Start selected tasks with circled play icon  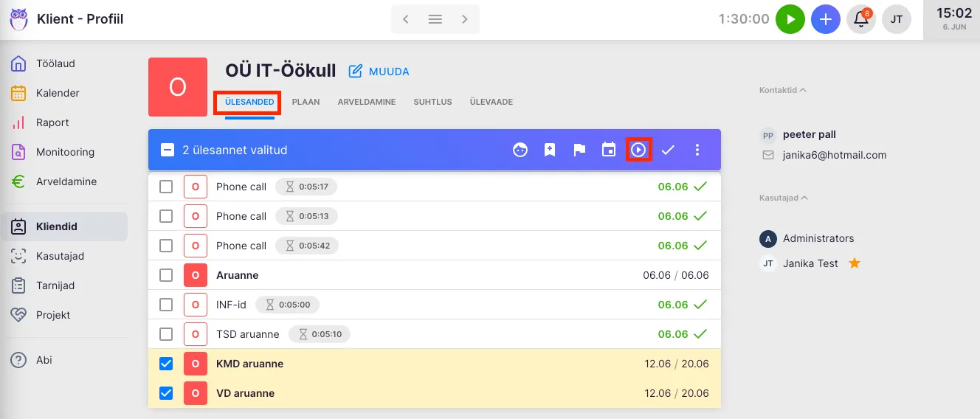pos(638,150)
